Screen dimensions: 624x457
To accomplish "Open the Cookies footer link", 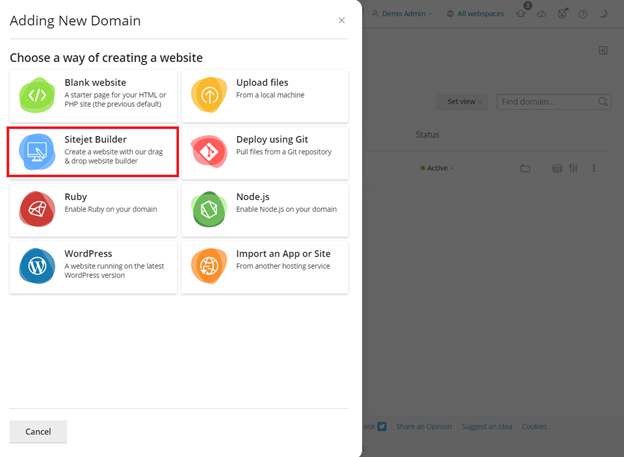I will tap(534, 426).
